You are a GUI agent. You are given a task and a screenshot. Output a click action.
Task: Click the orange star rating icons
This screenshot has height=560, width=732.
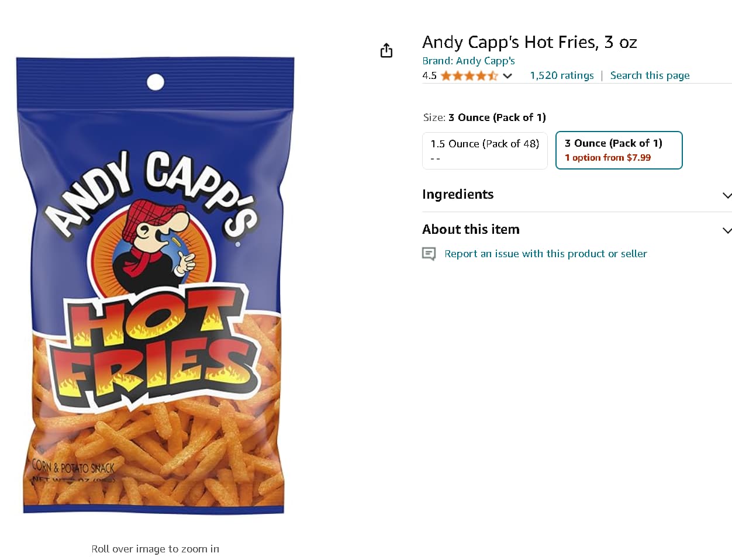pyautogui.click(x=469, y=76)
